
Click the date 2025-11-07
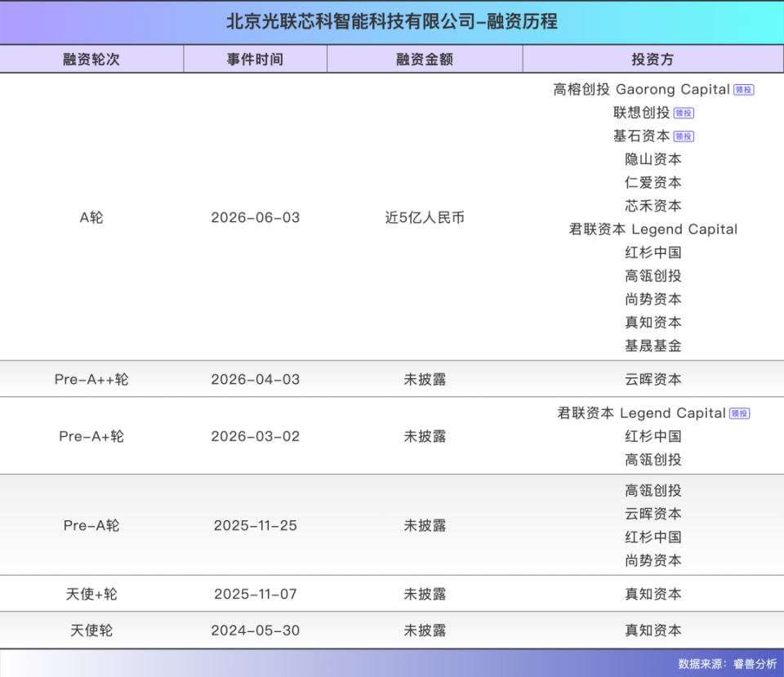[x=255, y=594]
